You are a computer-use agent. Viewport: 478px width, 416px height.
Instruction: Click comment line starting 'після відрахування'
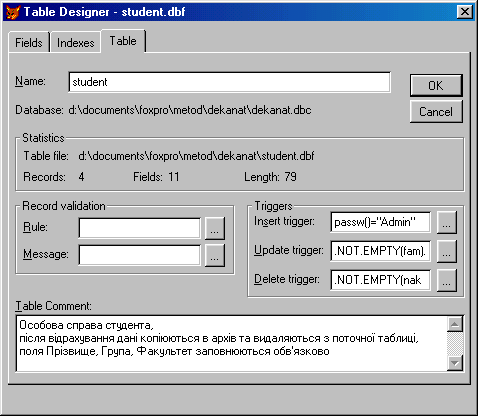(x=219, y=338)
